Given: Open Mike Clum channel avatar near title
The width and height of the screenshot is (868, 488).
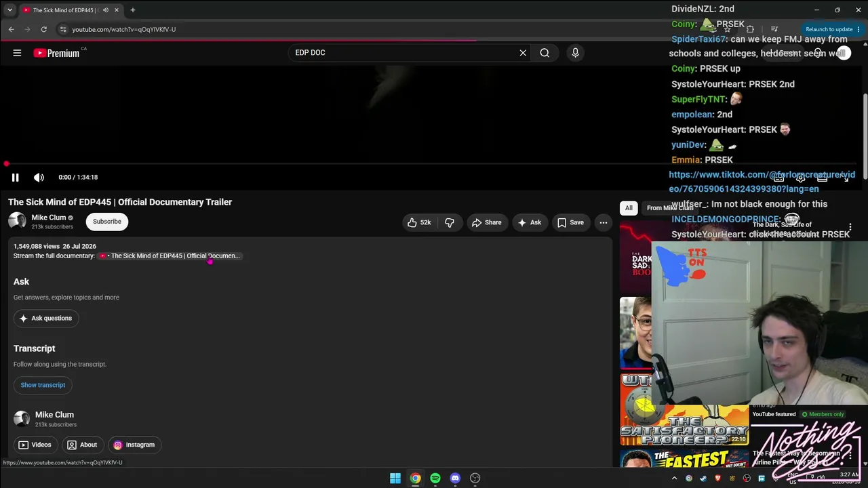Looking at the screenshot, I should point(17,221).
